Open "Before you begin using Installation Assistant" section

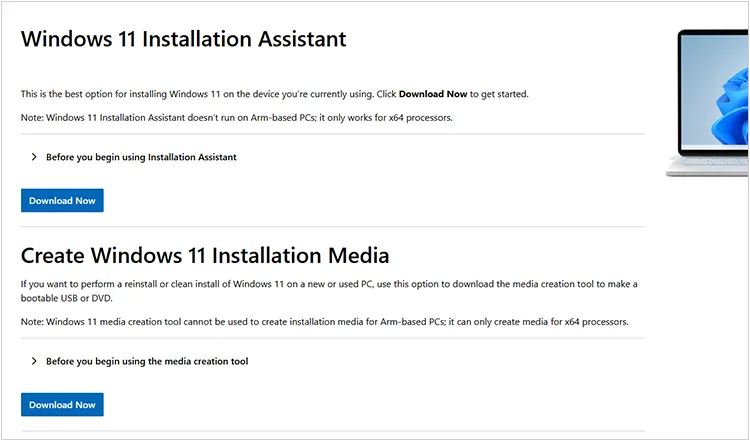[141, 157]
